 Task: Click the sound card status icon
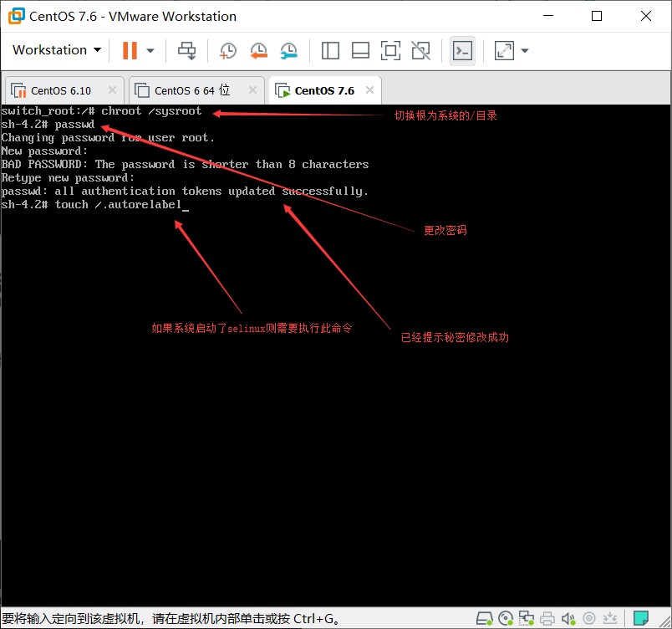pyautogui.click(x=568, y=618)
